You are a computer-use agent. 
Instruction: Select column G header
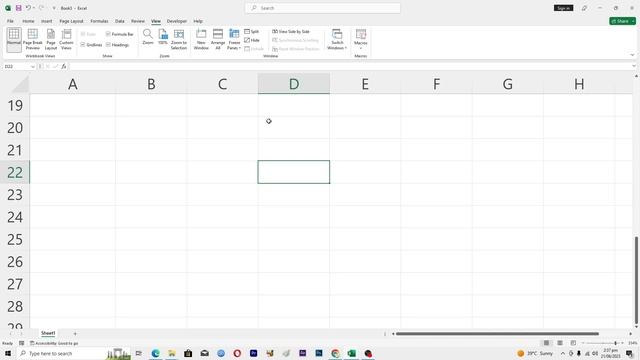tap(508, 84)
